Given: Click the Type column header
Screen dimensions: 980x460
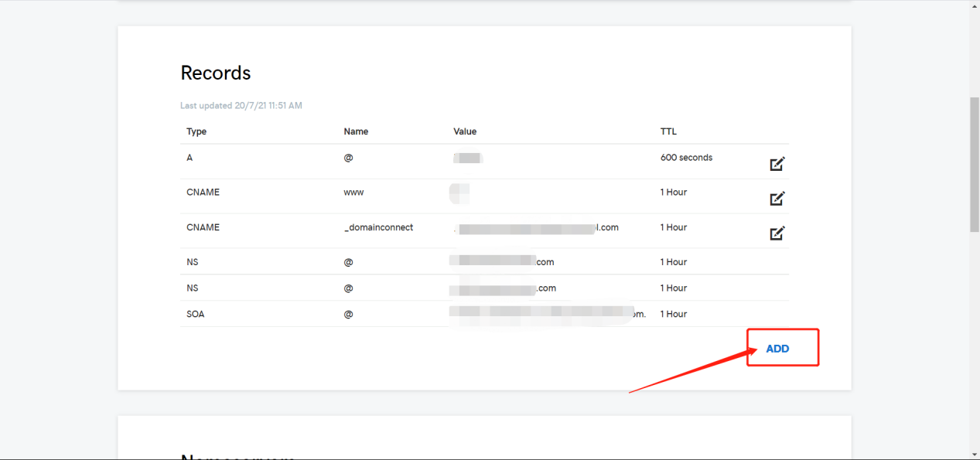Looking at the screenshot, I should pos(196,131).
